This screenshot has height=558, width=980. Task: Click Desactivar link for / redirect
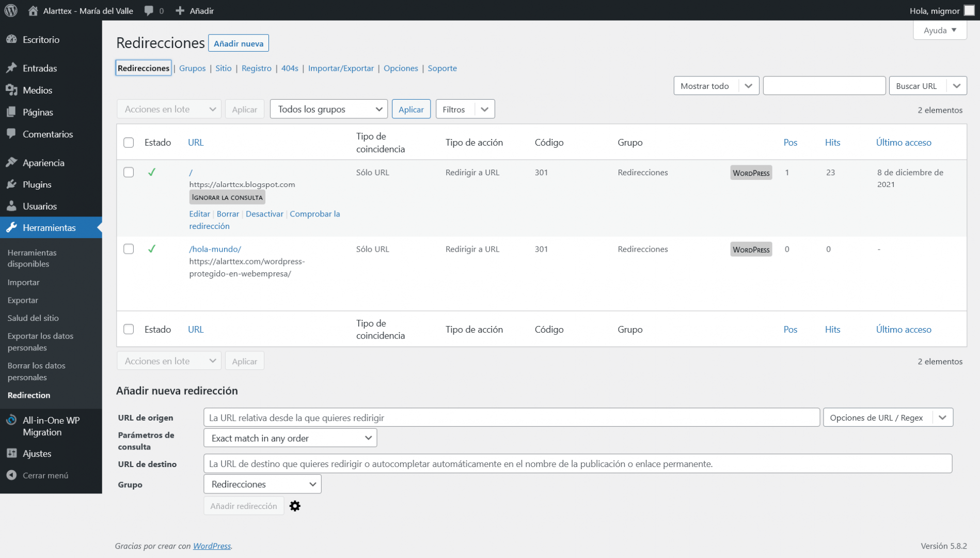click(264, 214)
